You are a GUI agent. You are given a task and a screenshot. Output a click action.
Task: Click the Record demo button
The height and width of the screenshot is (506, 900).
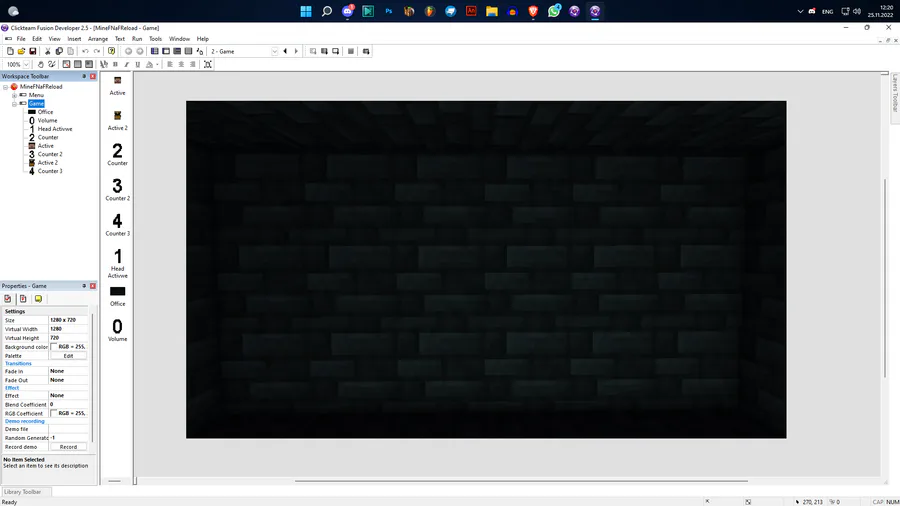(x=68, y=447)
